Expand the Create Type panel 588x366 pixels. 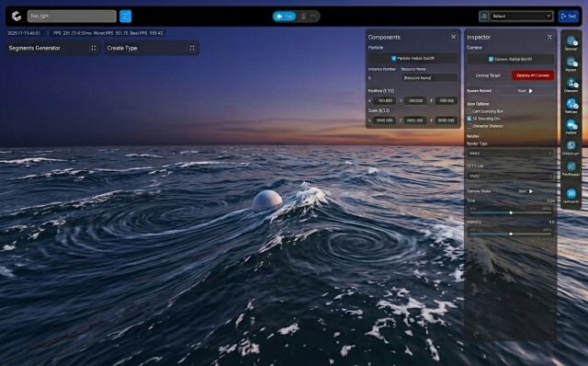coord(192,48)
